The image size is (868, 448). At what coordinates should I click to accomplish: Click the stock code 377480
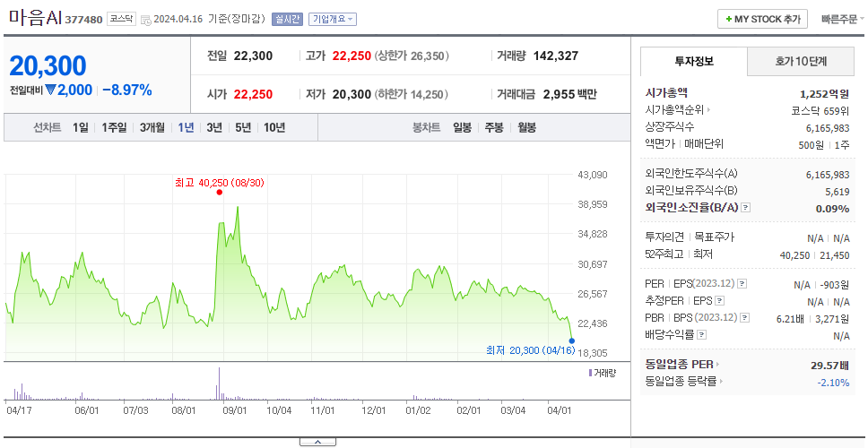tap(83, 20)
